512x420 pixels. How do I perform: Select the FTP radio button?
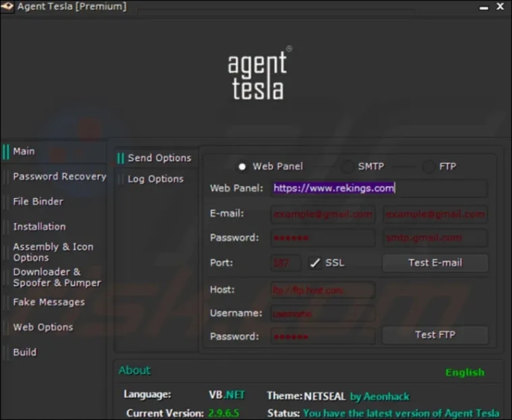pos(428,167)
